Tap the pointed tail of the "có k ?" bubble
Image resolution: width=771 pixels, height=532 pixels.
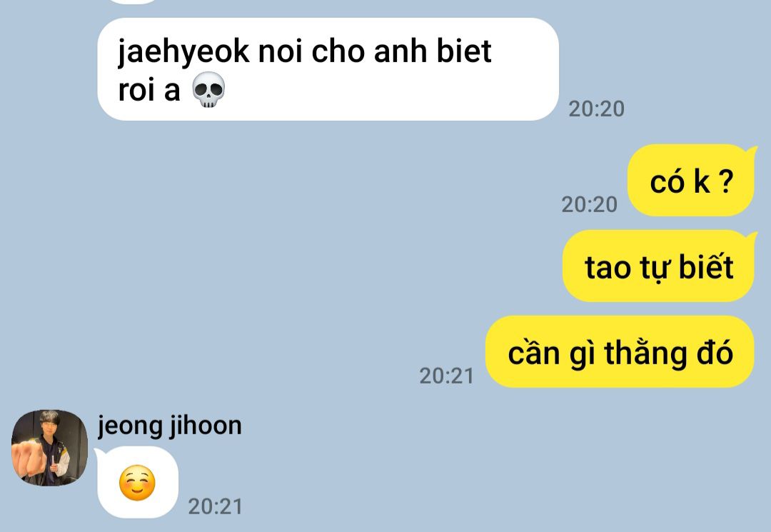click(x=752, y=150)
